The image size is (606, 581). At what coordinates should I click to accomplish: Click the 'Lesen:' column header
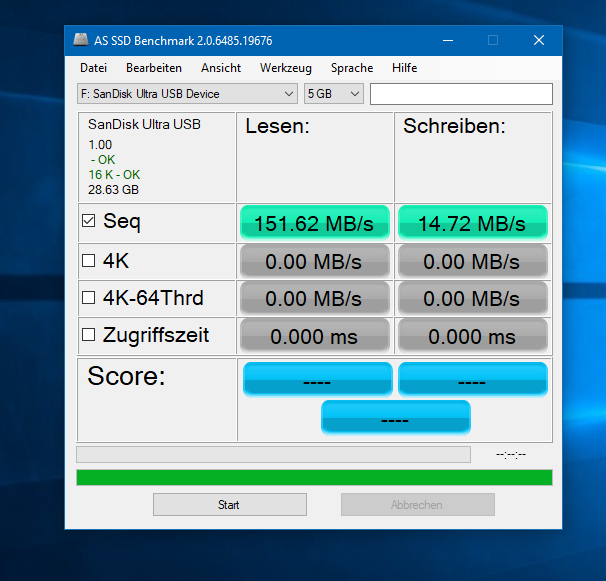click(277, 126)
